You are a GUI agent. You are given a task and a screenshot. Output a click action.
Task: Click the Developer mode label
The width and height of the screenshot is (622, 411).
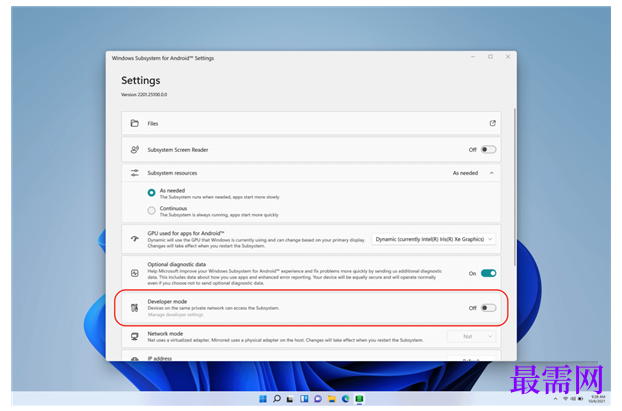click(167, 302)
